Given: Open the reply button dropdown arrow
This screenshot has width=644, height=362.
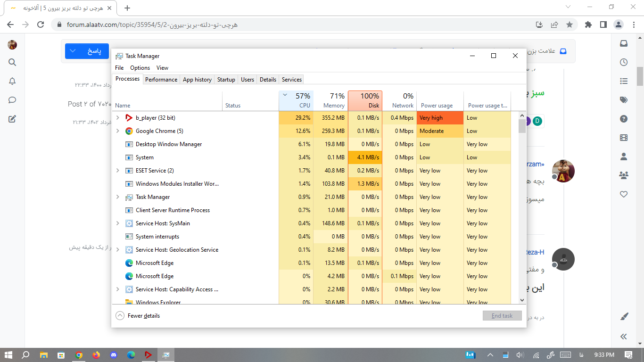Looking at the screenshot, I should coord(73,51).
